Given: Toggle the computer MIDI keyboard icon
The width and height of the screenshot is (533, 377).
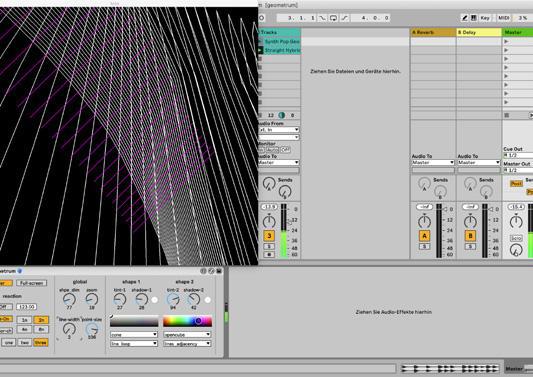Looking at the screenshot, I should click(x=474, y=18).
